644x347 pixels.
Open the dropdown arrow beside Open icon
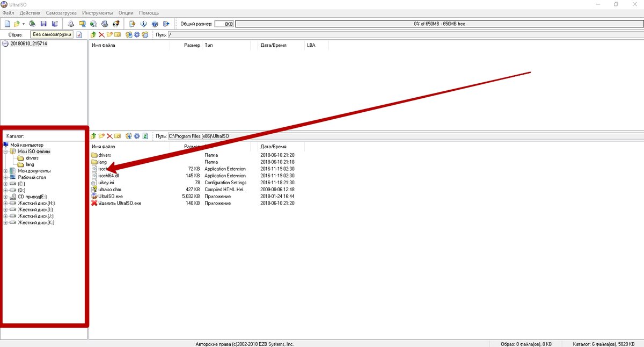click(x=23, y=24)
